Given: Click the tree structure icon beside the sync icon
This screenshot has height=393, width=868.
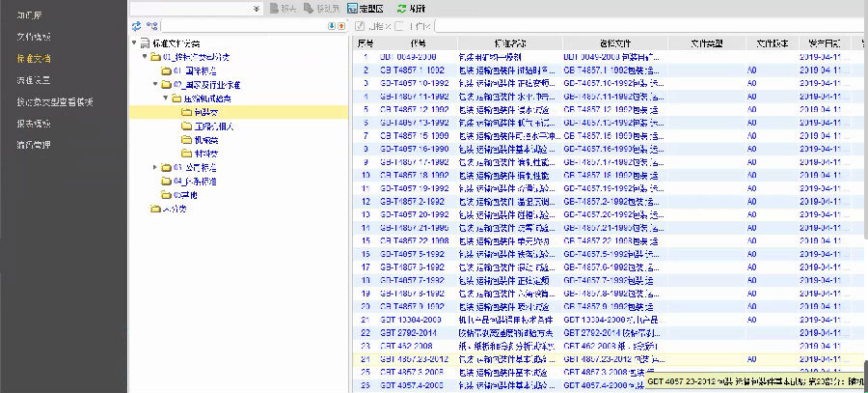Looking at the screenshot, I should pyautogui.click(x=153, y=25).
